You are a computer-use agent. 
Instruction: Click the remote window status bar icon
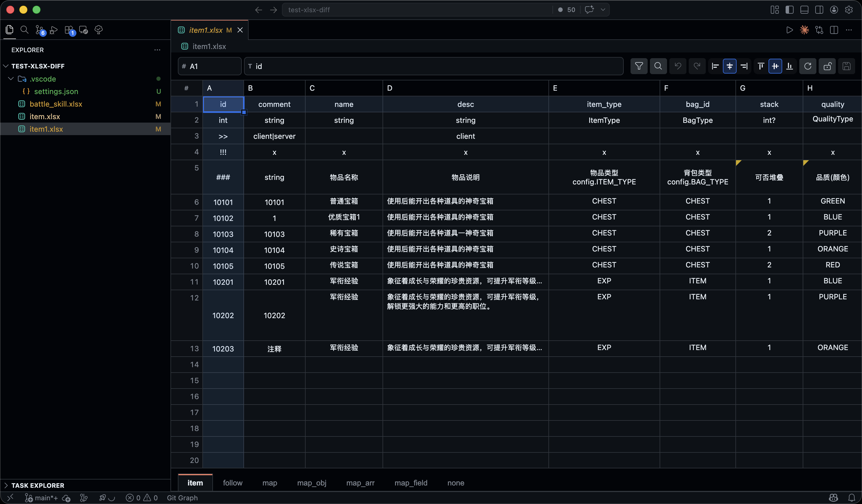pos(10,497)
